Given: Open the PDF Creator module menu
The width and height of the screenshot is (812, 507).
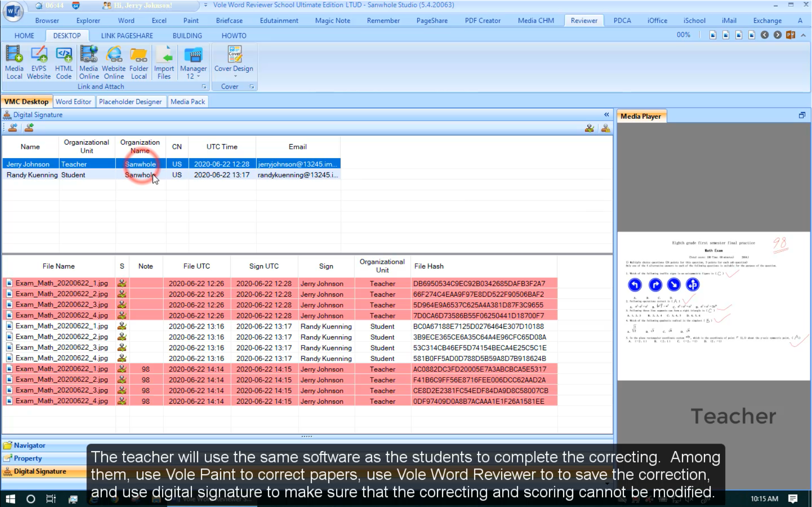Looking at the screenshot, I should click(x=483, y=21).
